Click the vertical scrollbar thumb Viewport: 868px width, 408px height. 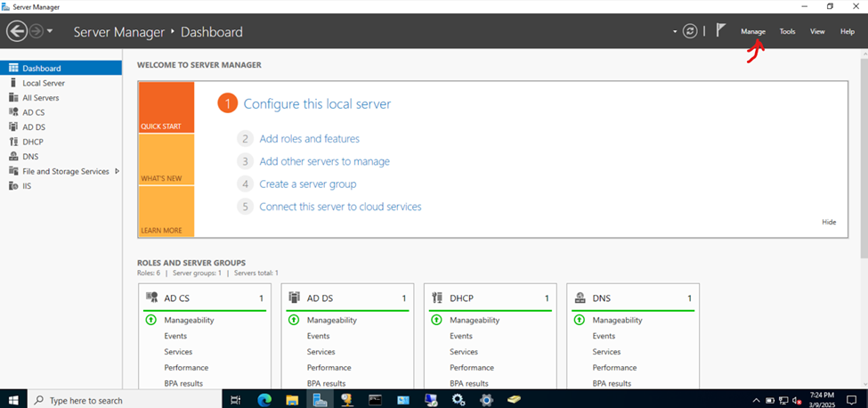(x=864, y=157)
